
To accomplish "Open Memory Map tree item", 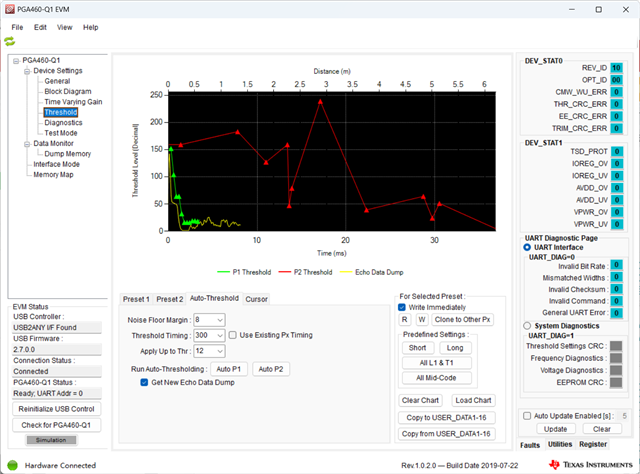I will (x=53, y=175).
